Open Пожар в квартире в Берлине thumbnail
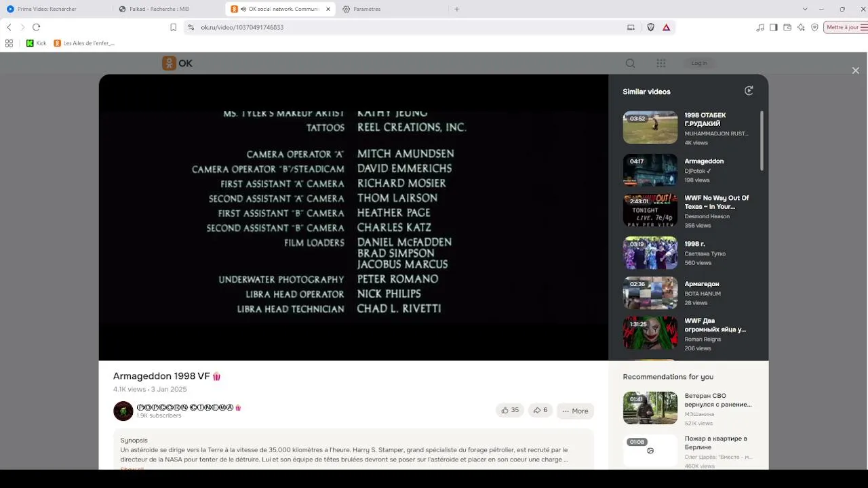868x488 pixels. point(650,451)
